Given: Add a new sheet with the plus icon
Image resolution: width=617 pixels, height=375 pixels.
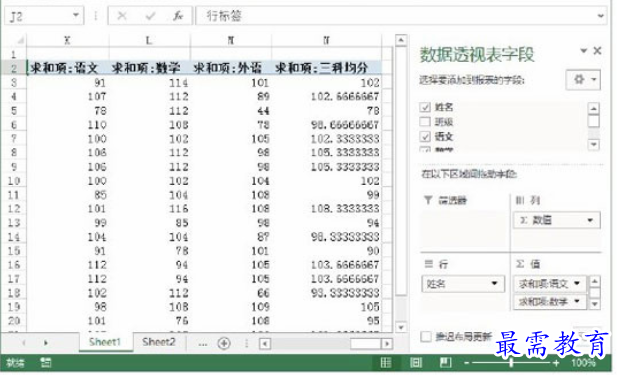Looking at the screenshot, I should (x=224, y=343).
